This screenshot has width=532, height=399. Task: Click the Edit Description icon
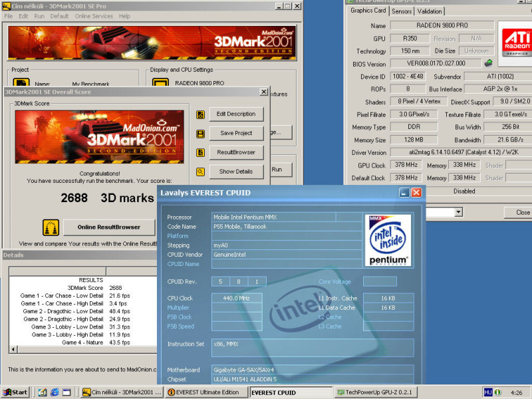tap(201, 114)
